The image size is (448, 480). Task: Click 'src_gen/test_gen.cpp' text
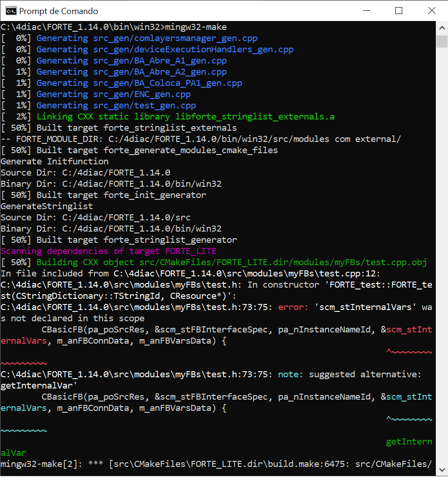click(144, 106)
